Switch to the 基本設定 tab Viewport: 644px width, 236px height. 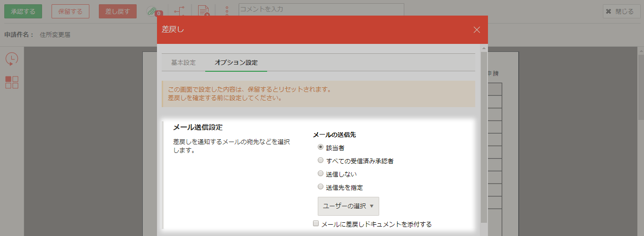[x=183, y=62]
